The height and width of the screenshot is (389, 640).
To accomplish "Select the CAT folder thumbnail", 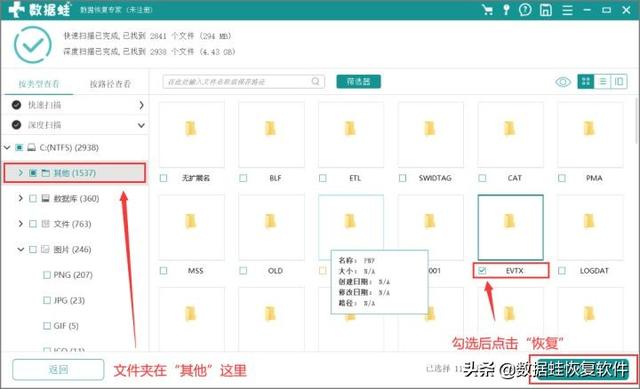I will pos(511,134).
